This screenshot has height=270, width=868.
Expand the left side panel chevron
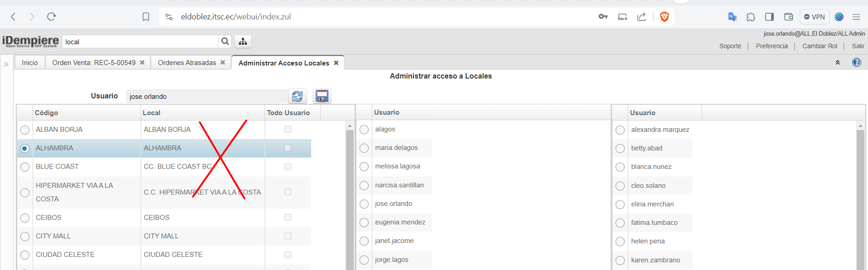point(6,64)
